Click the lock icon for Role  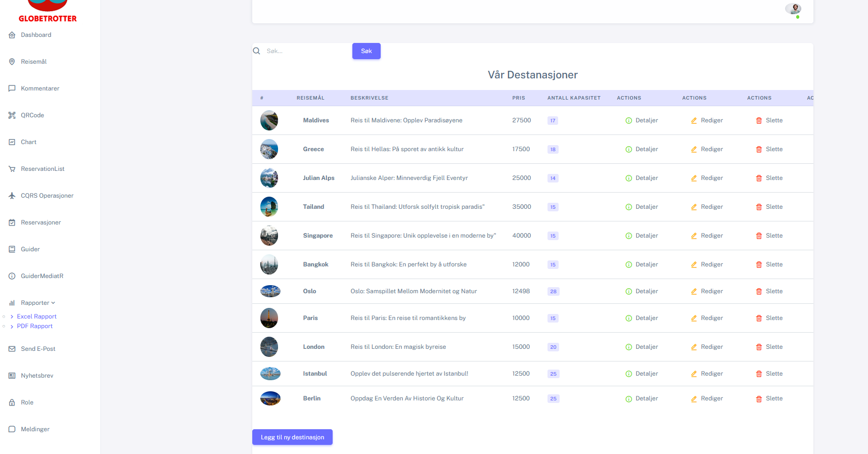point(12,402)
